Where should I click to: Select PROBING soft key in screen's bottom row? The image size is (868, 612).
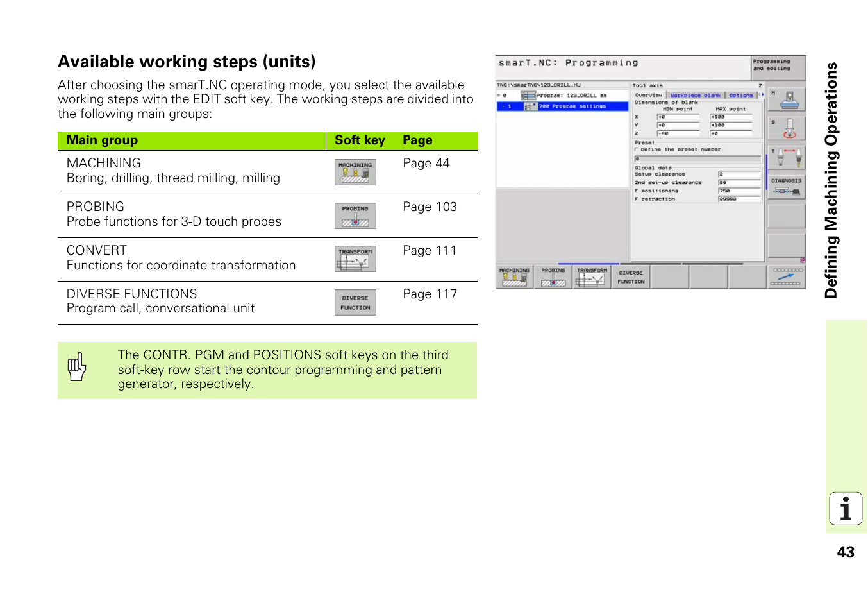click(553, 277)
